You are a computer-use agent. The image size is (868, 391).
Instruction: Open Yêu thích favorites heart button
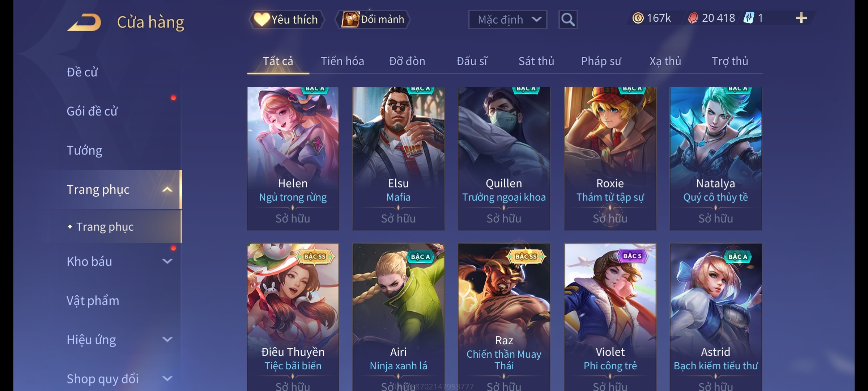[286, 20]
